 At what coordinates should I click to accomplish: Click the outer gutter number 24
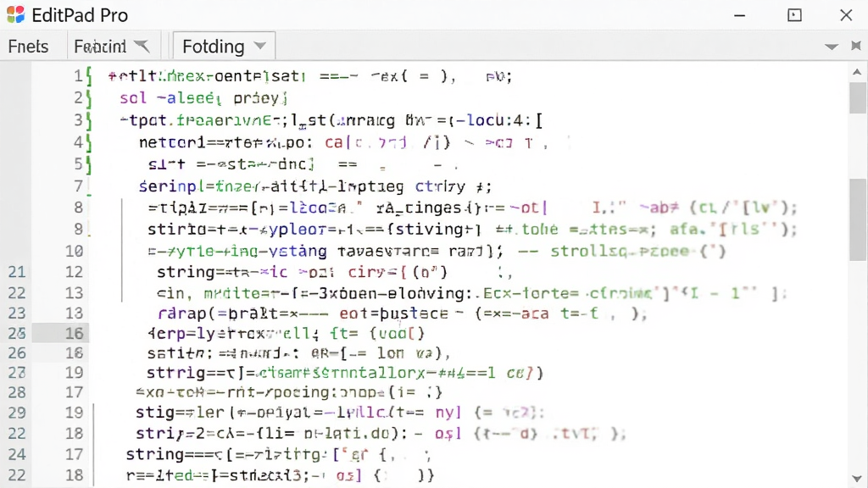pyautogui.click(x=17, y=454)
